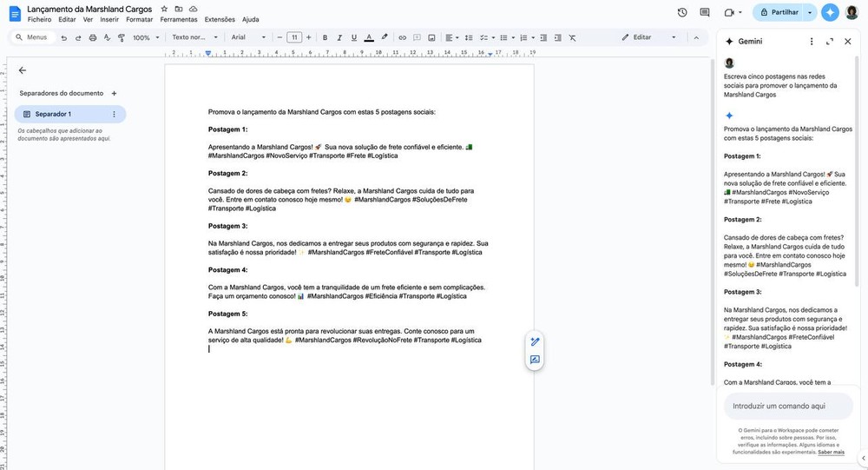Pick text color
Image resolution: width=868 pixels, height=470 pixels.
[369, 37]
